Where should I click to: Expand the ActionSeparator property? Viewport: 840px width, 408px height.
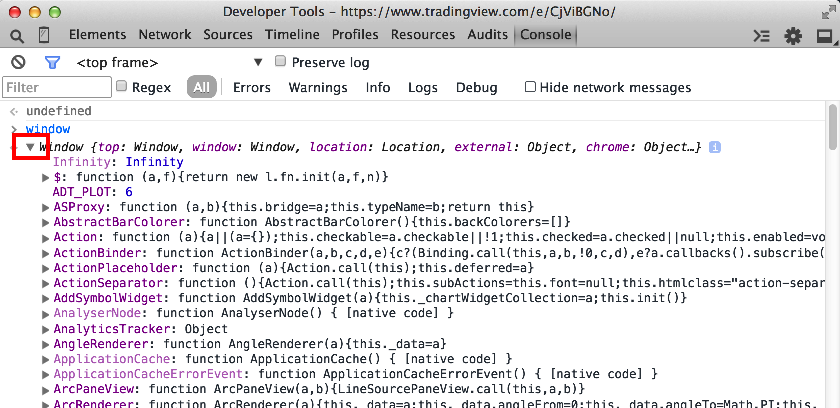46,283
